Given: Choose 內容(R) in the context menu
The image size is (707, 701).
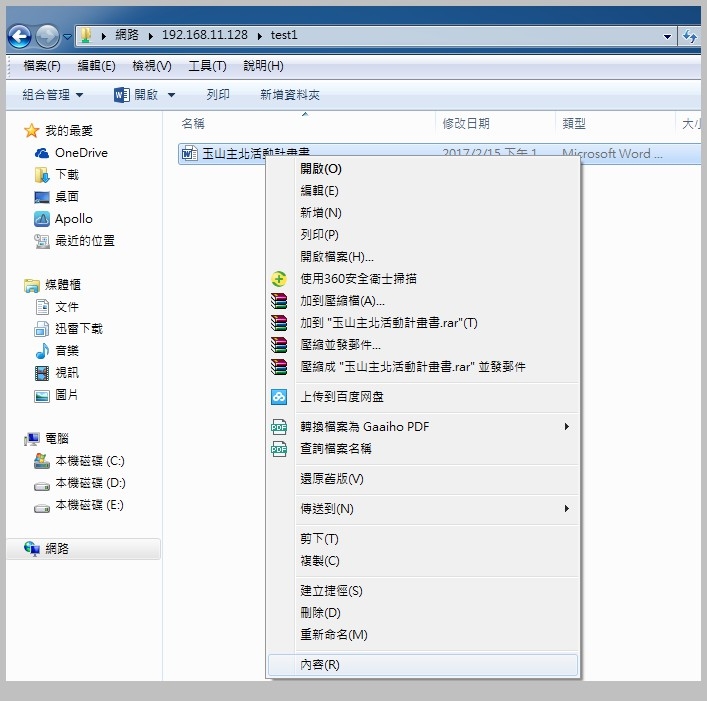Looking at the screenshot, I should (x=422, y=665).
